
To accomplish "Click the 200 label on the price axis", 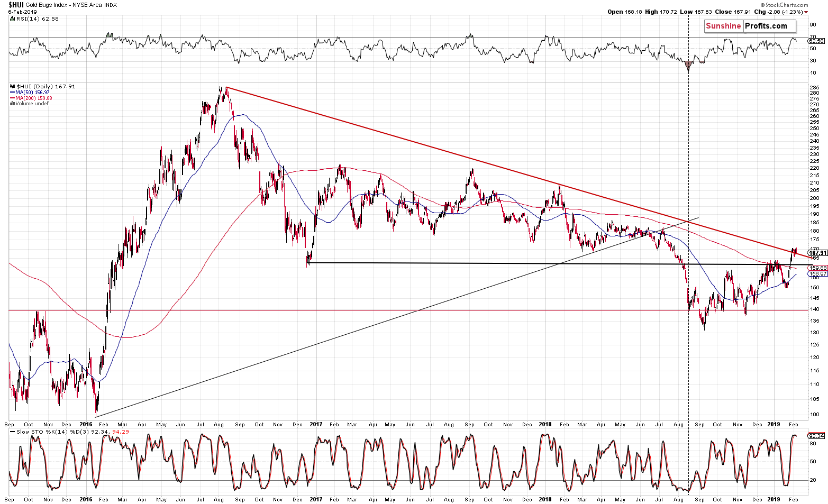I will pyautogui.click(x=815, y=198).
